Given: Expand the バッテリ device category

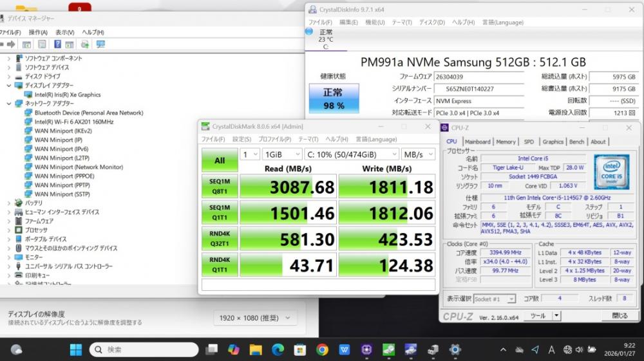Looking at the screenshot, I should point(9,203).
